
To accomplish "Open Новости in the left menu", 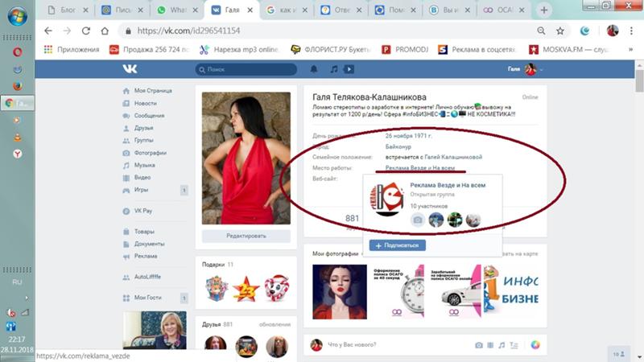I will (146, 104).
